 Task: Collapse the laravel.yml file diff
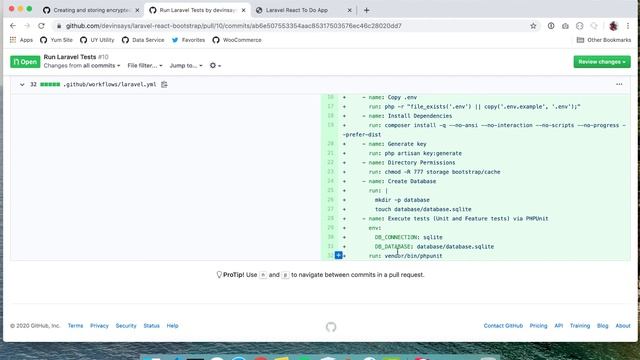(22, 84)
